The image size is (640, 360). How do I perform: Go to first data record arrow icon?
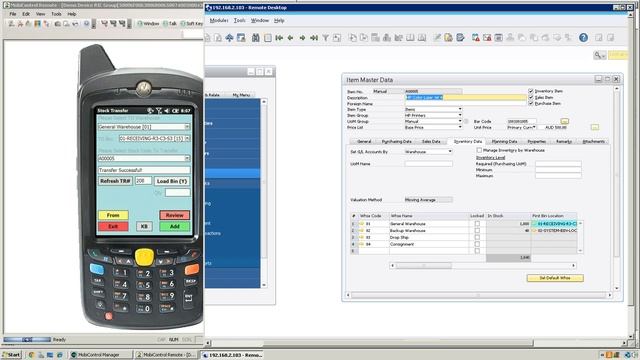[279, 38]
